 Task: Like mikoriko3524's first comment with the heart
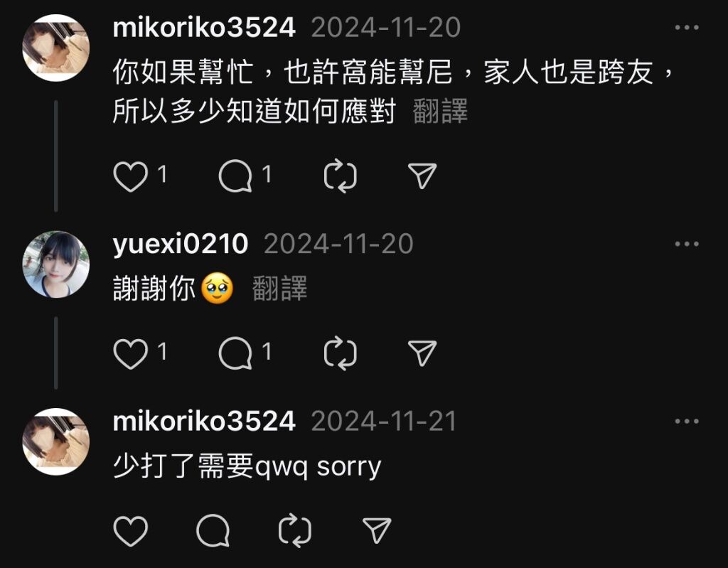pos(131,176)
